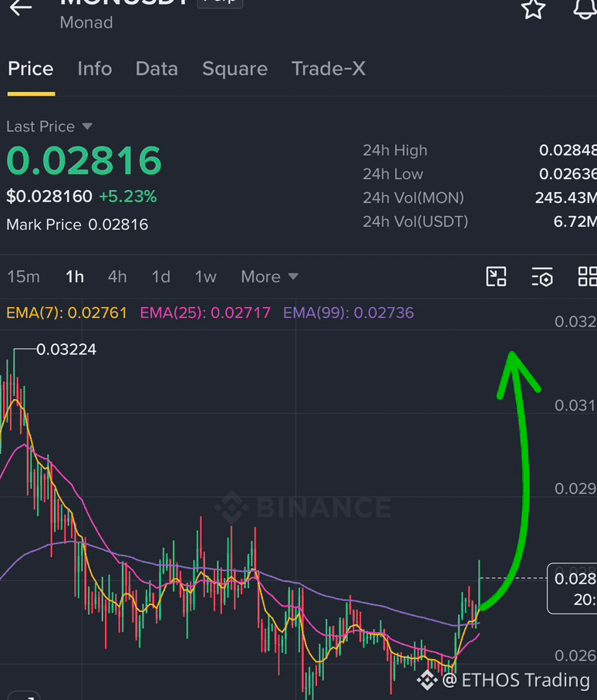Select the 1d timeframe

(161, 277)
